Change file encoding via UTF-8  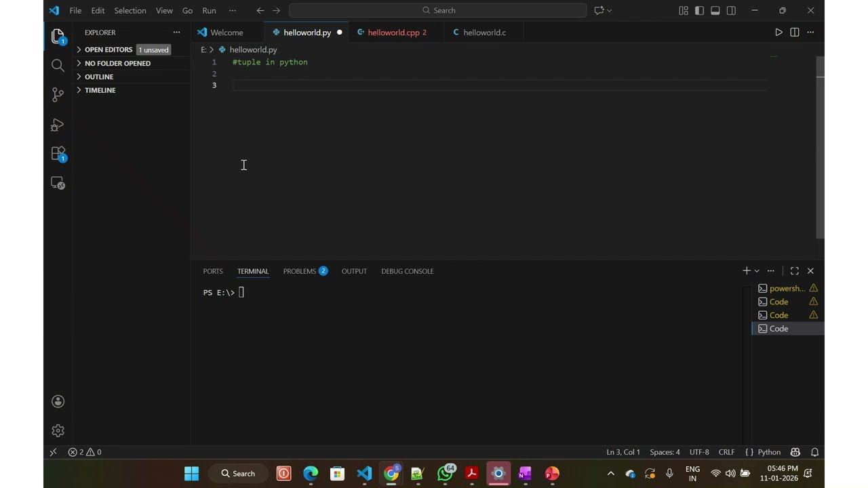coord(699,452)
